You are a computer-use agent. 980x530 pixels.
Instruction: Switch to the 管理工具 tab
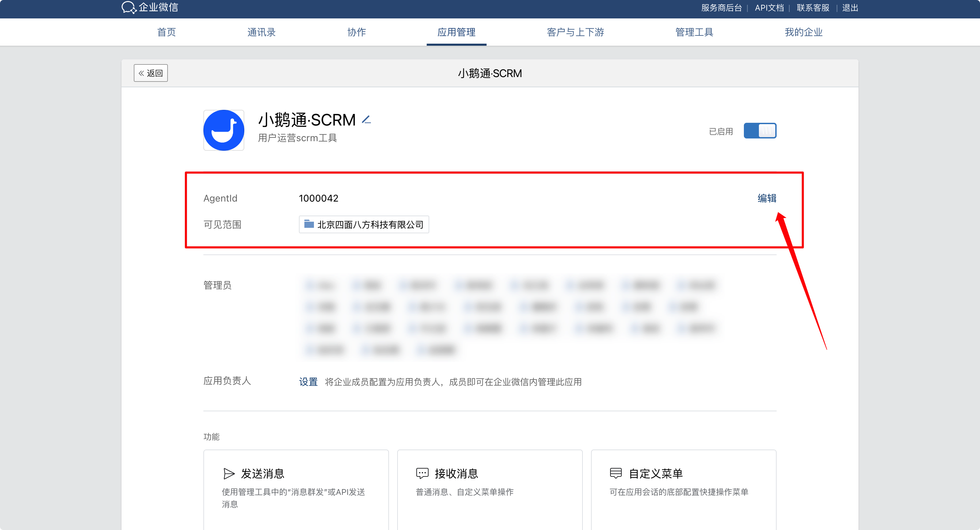pyautogui.click(x=694, y=32)
